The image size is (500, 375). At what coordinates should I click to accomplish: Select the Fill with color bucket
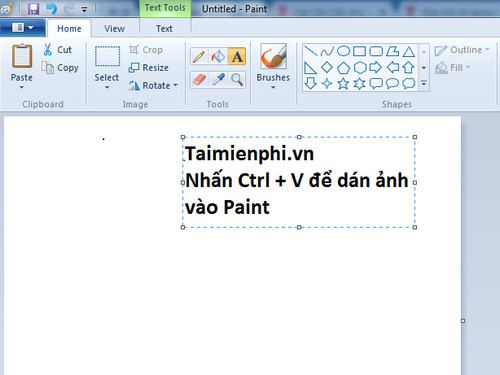click(218, 56)
